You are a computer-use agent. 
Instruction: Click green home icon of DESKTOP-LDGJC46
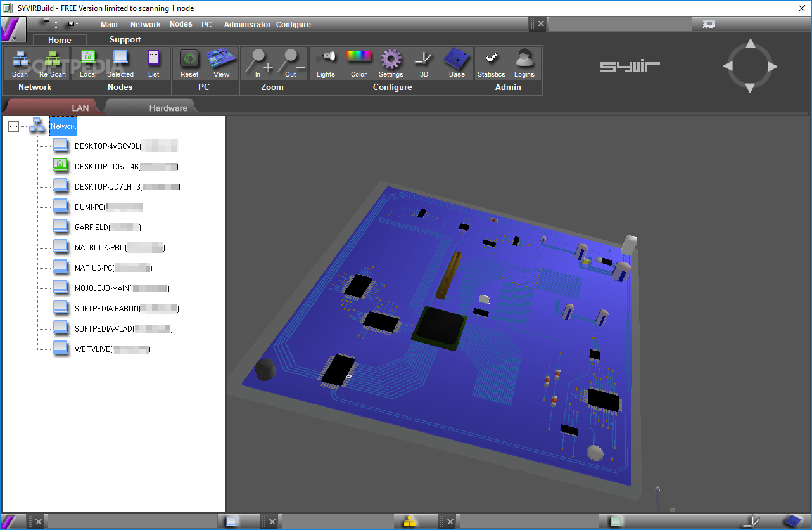click(60, 165)
